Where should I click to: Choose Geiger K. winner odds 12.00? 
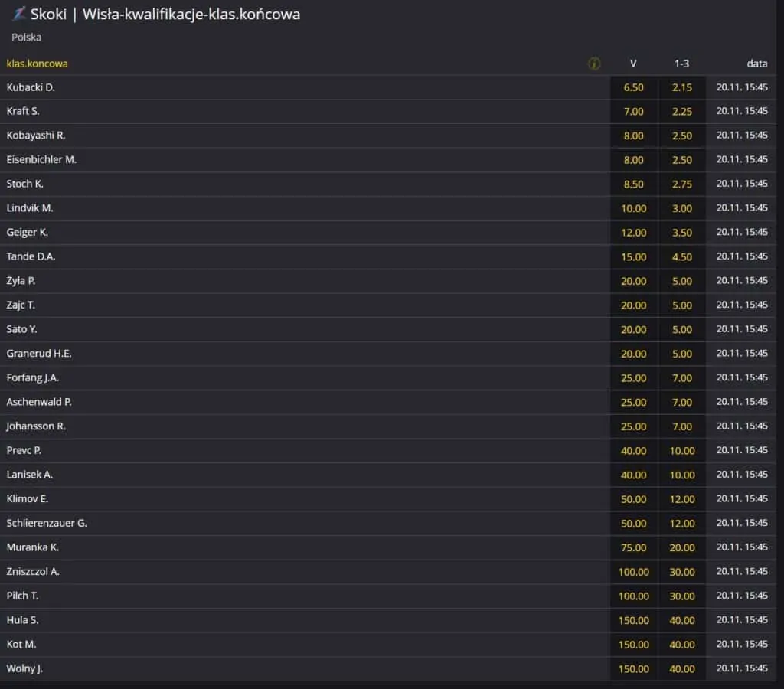click(633, 233)
